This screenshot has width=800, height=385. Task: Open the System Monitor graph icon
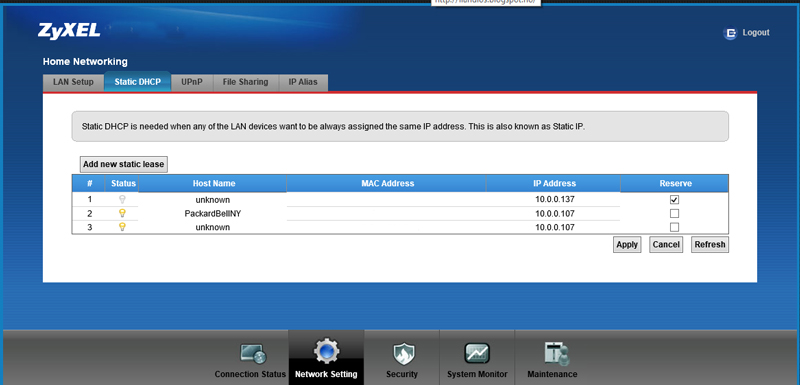click(x=477, y=353)
